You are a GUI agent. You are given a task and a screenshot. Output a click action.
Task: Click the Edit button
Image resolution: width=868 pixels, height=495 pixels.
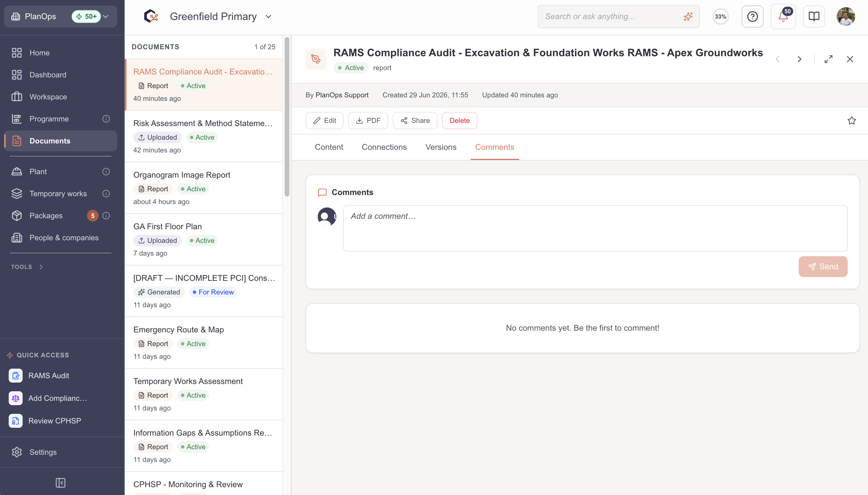pos(324,121)
